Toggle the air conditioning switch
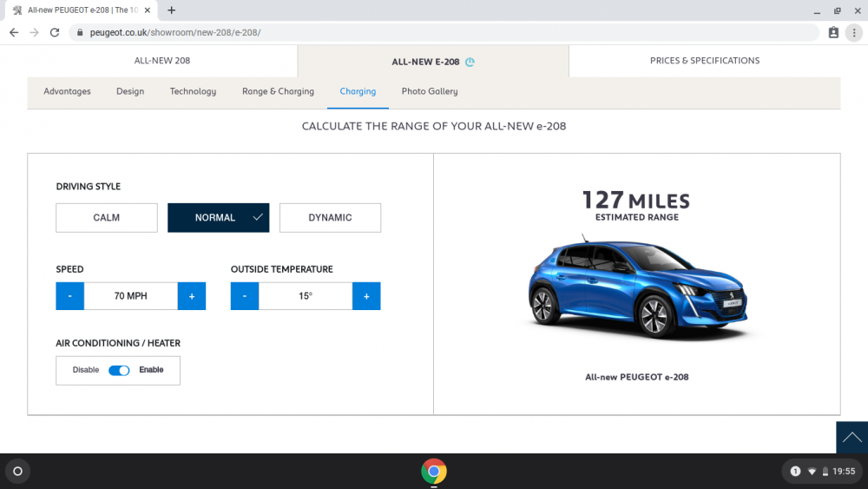868x489 pixels. coord(119,371)
